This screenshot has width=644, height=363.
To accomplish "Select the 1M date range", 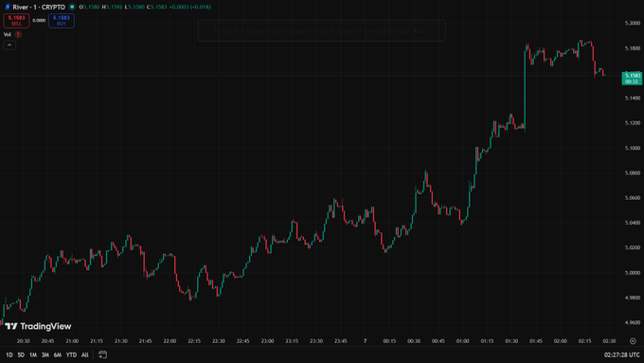I will (x=33, y=354).
